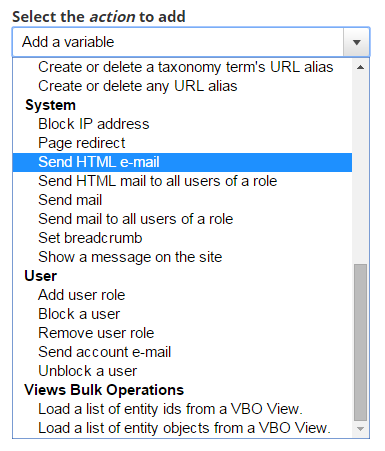Choose 'Block a user' action
The width and height of the screenshot is (385, 451).
tap(182, 314)
